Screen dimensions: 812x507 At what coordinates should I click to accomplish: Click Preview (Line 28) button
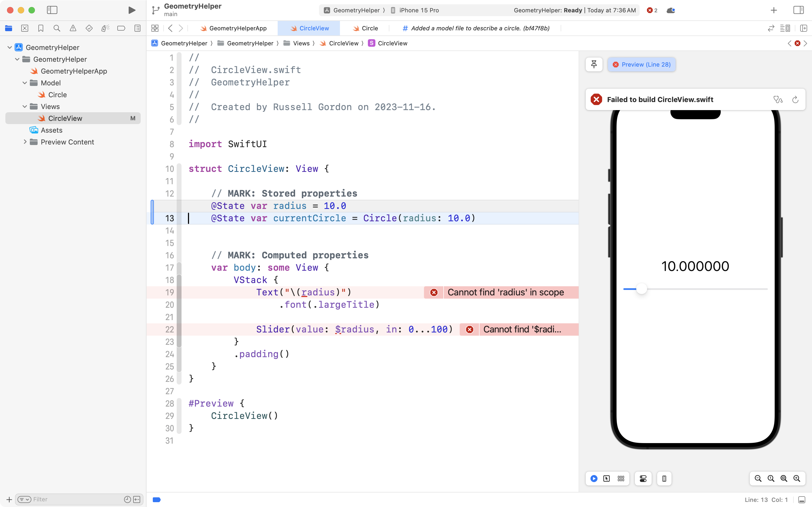[641, 64]
